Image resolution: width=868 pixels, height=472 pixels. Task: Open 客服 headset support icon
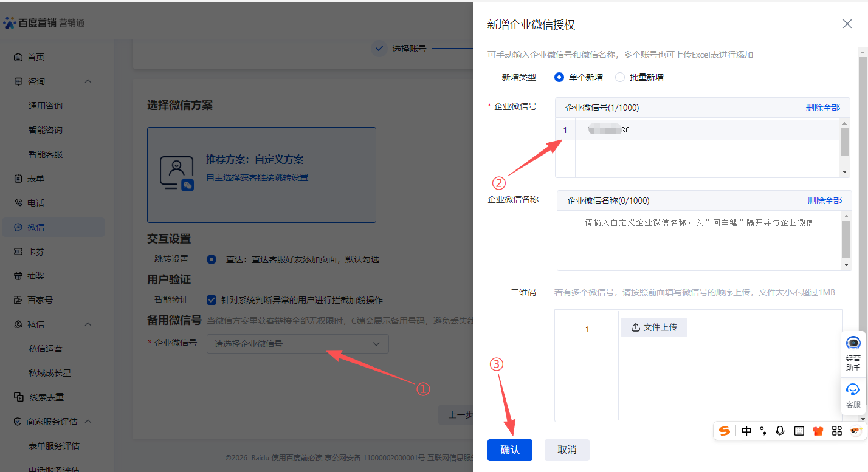(853, 389)
